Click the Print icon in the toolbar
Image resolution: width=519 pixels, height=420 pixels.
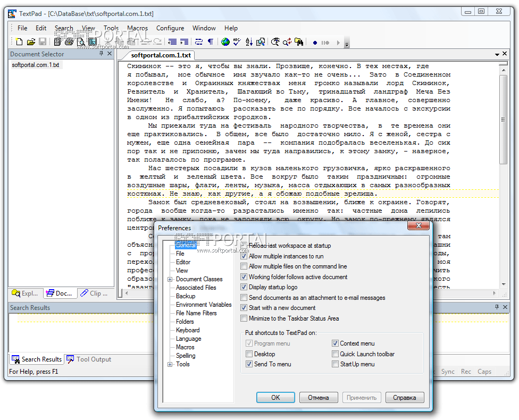(69, 42)
